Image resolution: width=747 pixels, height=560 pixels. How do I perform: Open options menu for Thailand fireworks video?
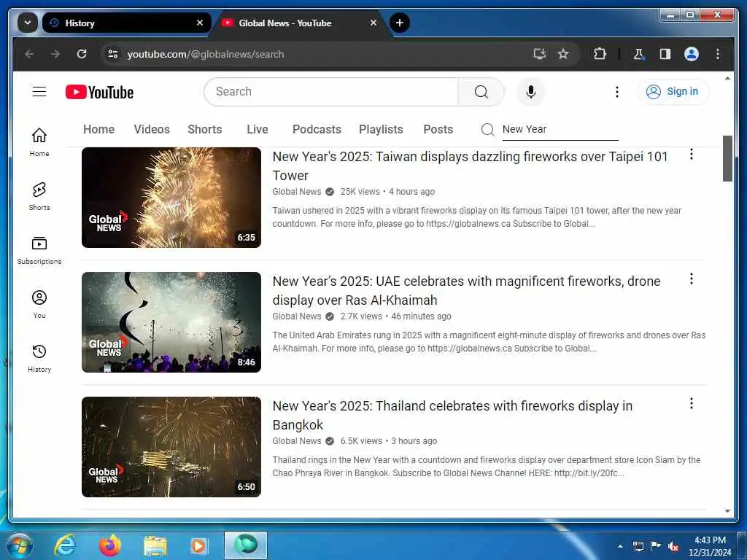(692, 404)
